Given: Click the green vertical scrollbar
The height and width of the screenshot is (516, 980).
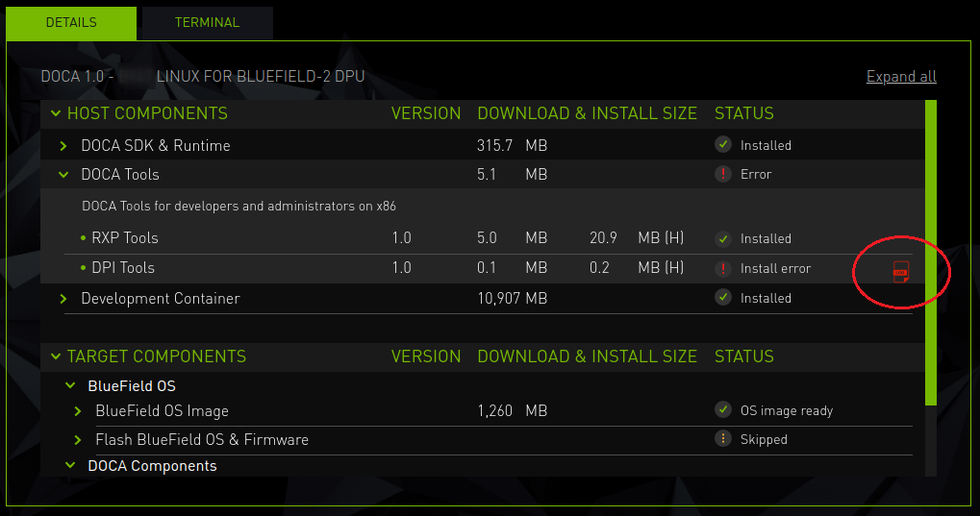Looking at the screenshot, I should (930, 252).
